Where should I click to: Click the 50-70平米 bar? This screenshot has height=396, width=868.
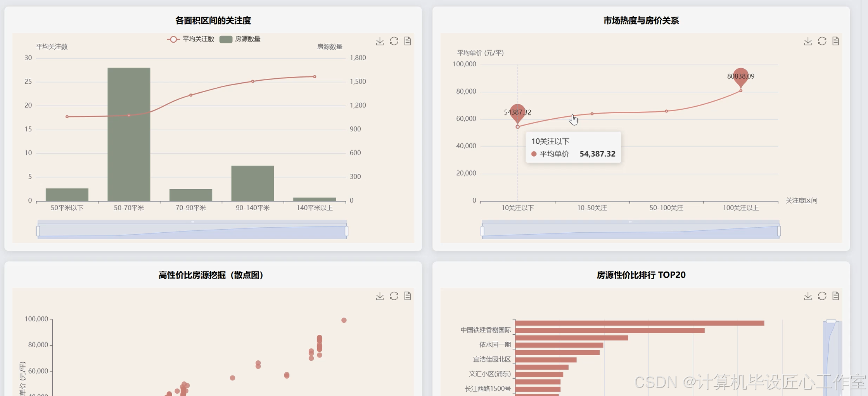129,134
